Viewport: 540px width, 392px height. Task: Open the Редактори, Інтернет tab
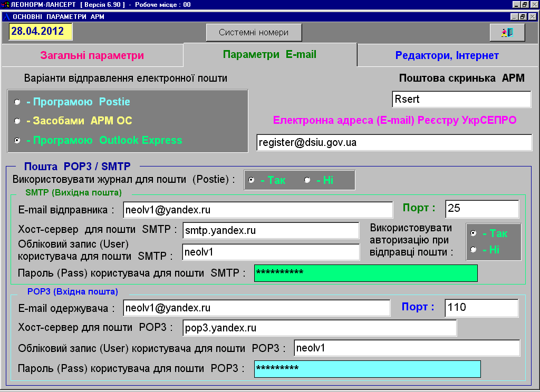[447, 55]
